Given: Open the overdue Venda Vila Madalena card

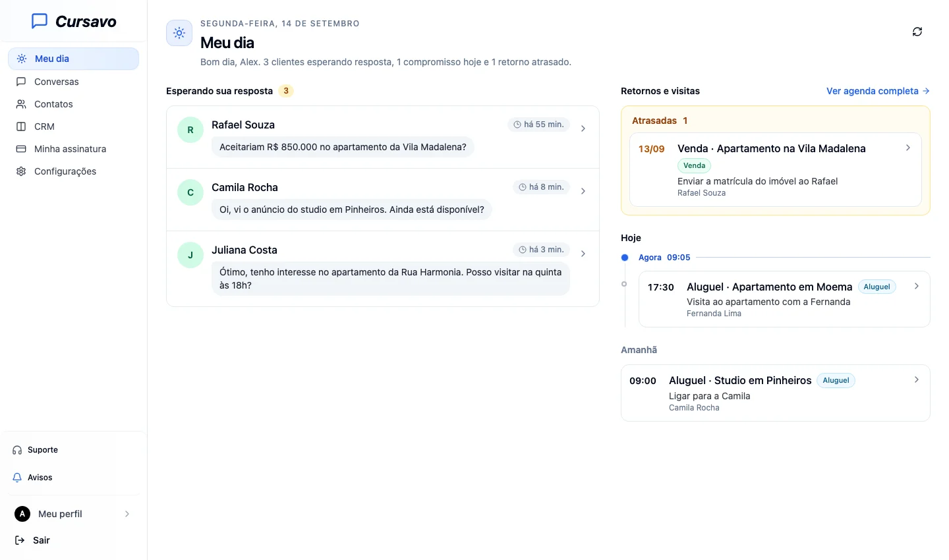Looking at the screenshot, I should [776, 170].
